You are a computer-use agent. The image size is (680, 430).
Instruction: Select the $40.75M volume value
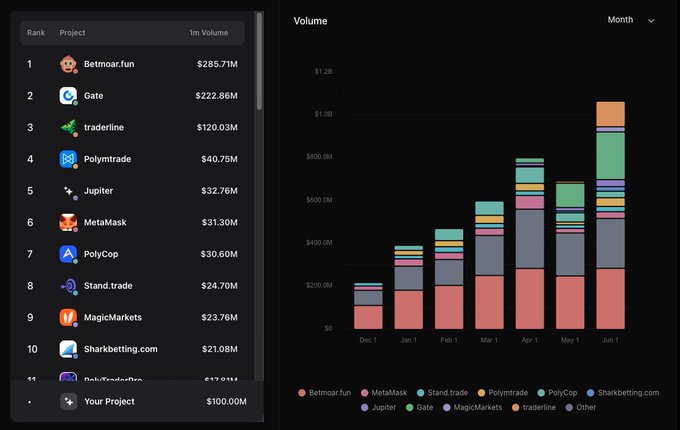pos(219,159)
